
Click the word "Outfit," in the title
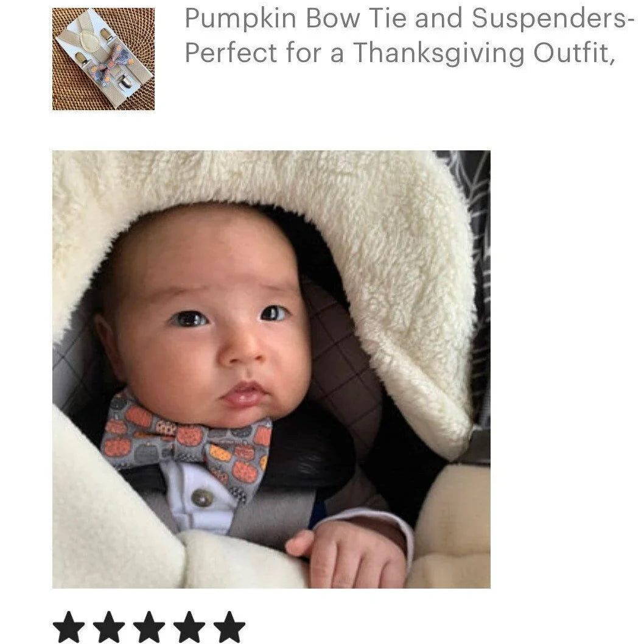click(x=574, y=54)
